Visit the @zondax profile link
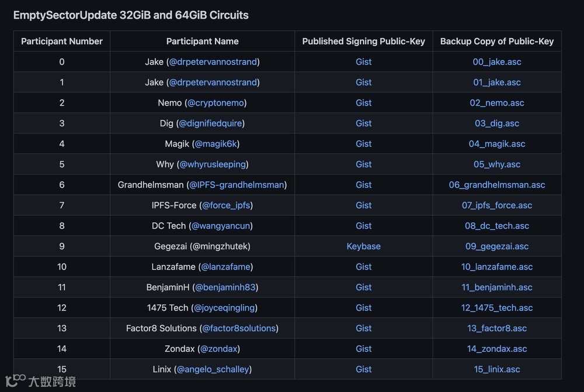This screenshot has width=584, height=392. [220, 349]
